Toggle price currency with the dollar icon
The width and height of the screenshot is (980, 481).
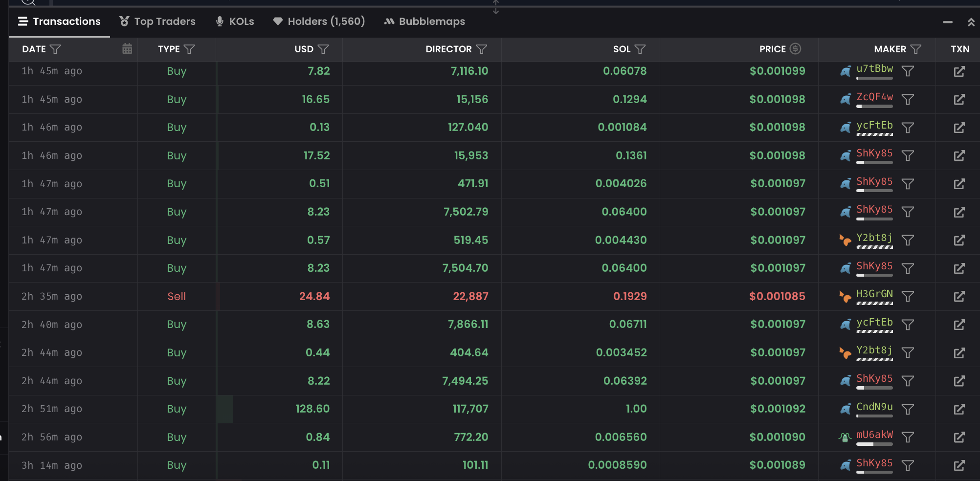[796, 49]
